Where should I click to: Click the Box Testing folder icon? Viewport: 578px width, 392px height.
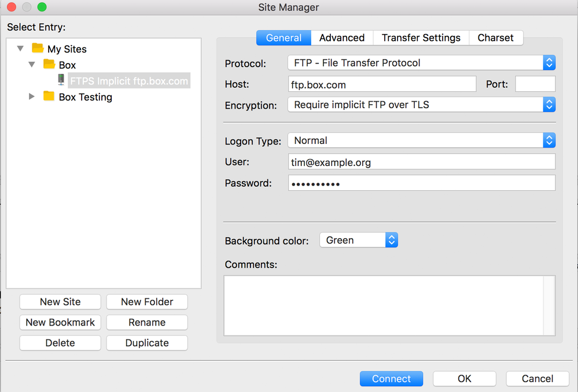tap(49, 97)
